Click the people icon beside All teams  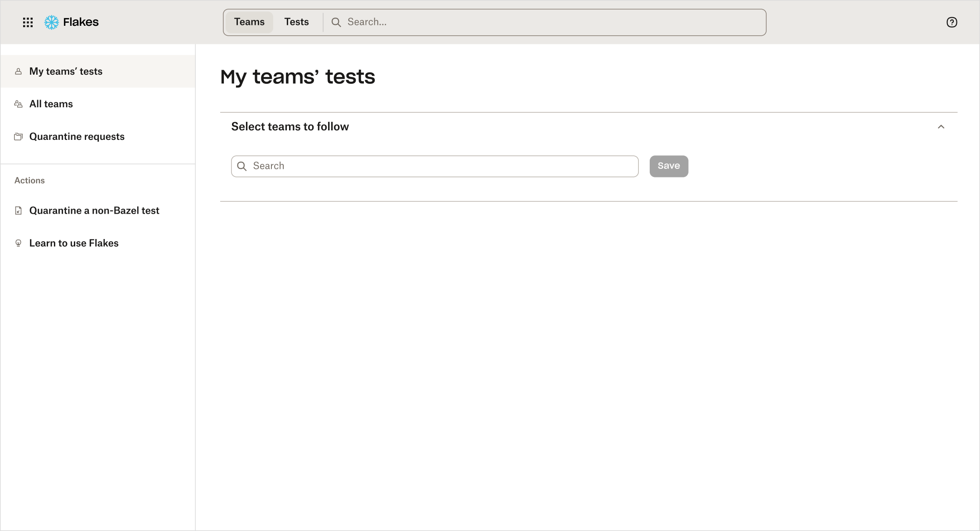pyautogui.click(x=19, y=104)
